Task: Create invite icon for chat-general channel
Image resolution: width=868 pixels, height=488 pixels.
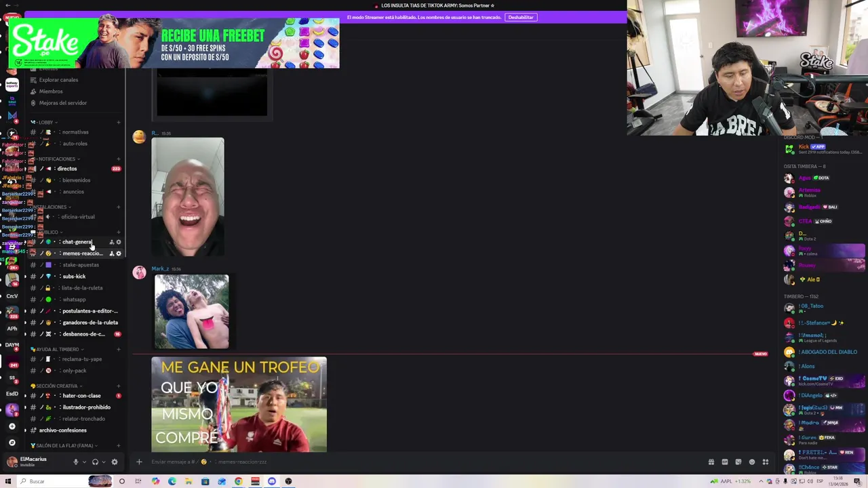Action: point(112,242)
